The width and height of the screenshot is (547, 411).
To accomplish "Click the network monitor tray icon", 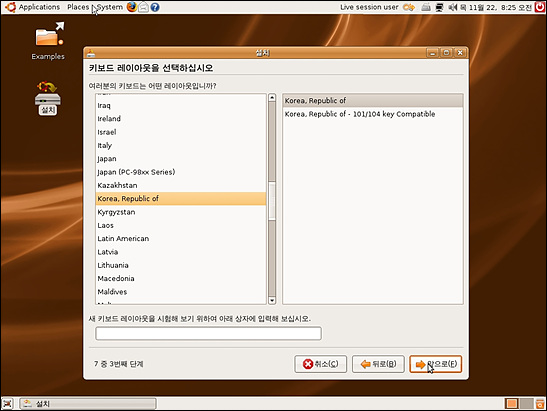I will pyautogui.click(x=440, y=7).
